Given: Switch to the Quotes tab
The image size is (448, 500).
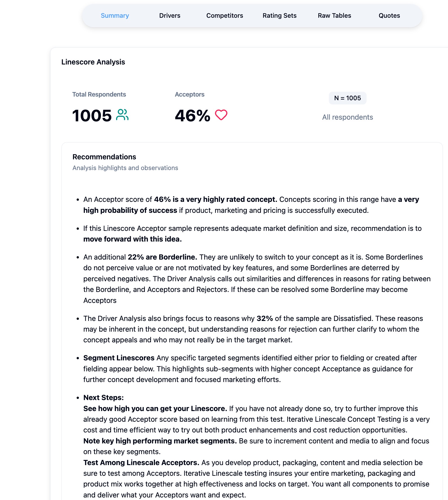Looking at the screenshot, I should [389, 15].
